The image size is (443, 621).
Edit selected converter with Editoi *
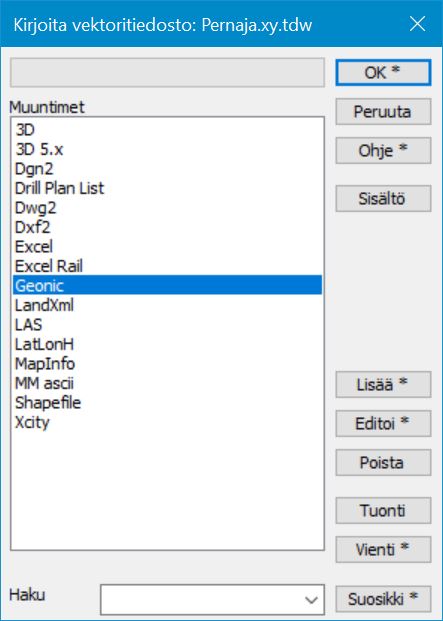[x=383, y=423]
